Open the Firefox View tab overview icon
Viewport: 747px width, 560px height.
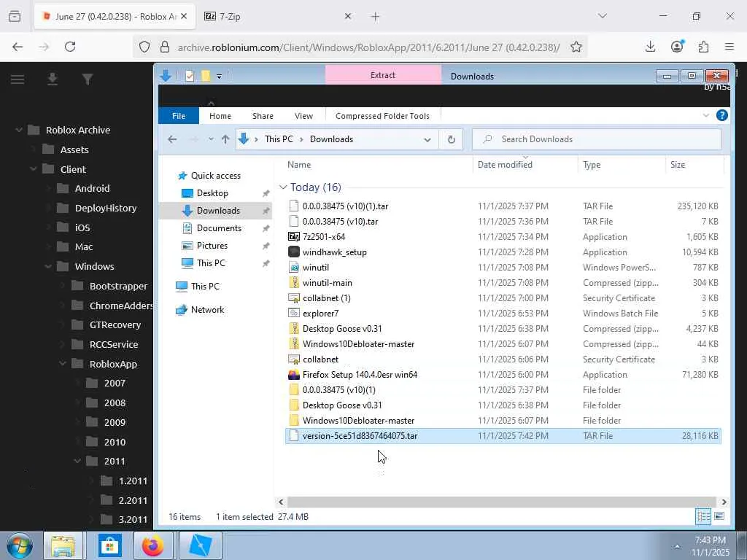coord(15,16)
